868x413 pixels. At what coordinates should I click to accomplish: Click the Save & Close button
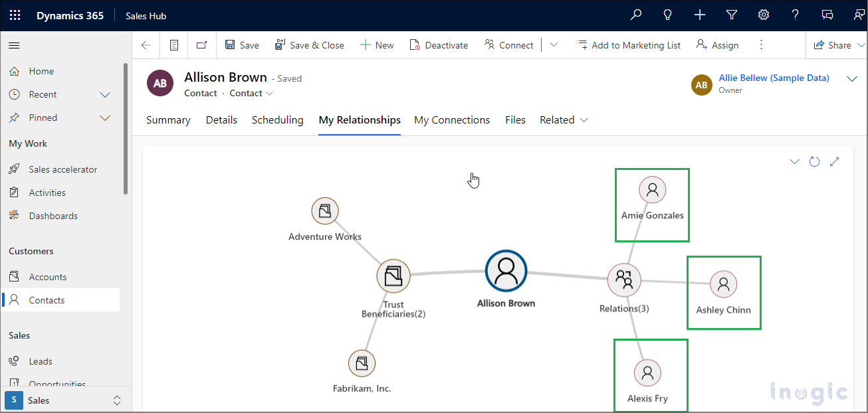[309, 45]
